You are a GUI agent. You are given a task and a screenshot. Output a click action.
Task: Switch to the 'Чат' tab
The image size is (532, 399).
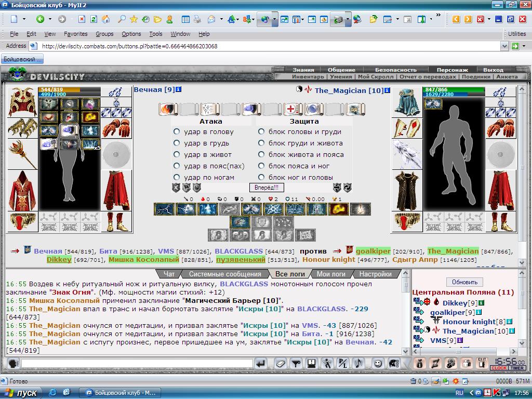[x=169, y=274]
